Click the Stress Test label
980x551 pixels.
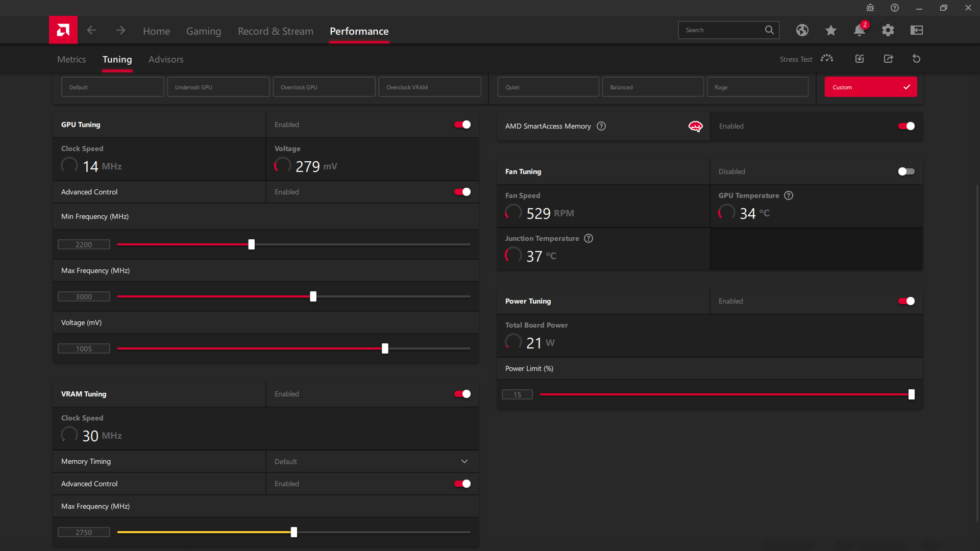pos(796,59)
